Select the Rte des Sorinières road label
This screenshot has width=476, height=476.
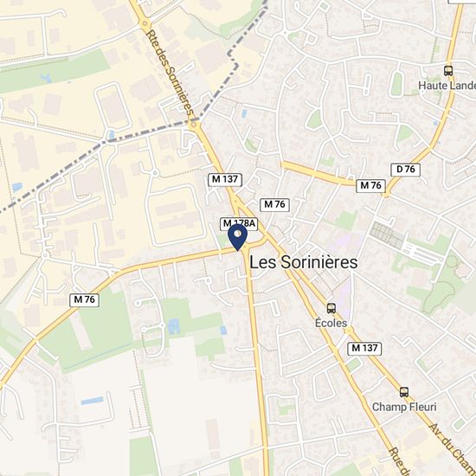(170, 73)
